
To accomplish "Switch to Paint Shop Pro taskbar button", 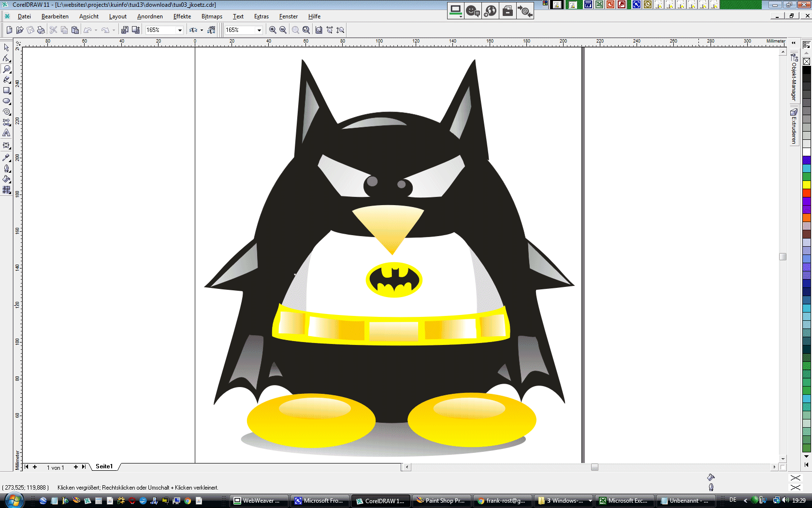I will 441,501.
